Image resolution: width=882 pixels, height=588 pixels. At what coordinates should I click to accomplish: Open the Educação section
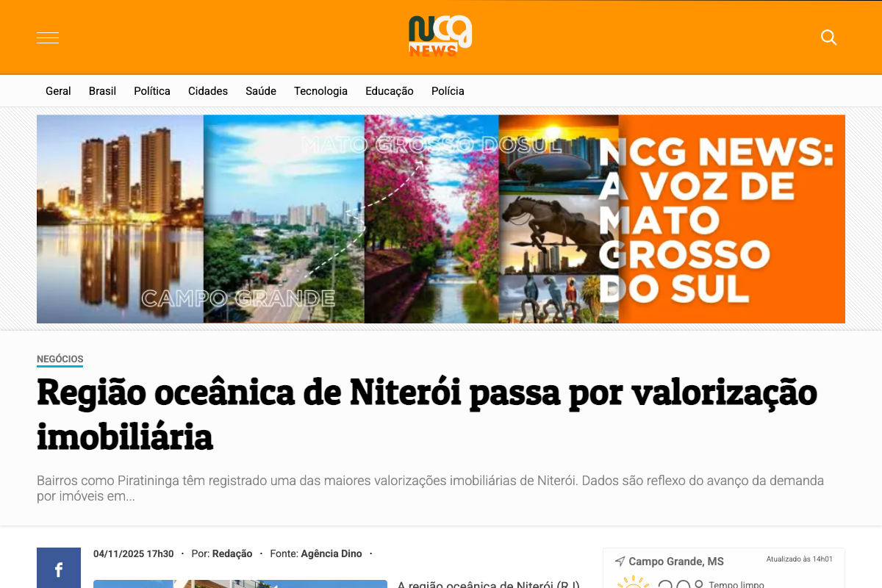[x=389, y=90]
